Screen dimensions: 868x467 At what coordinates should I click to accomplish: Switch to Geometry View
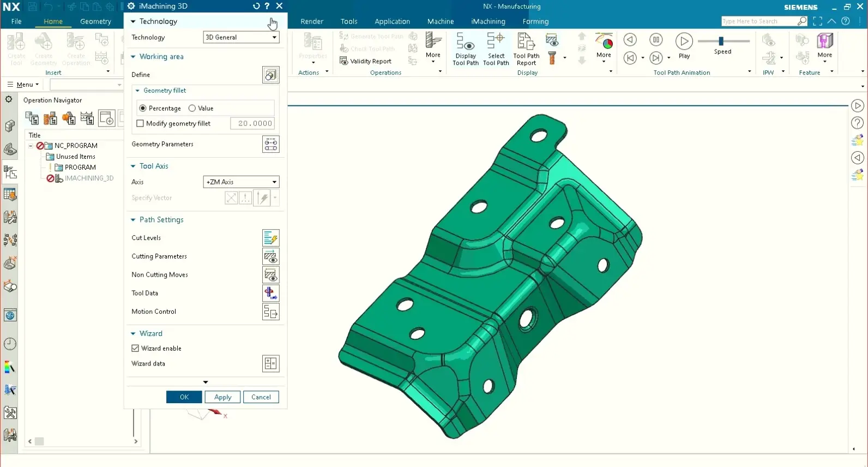(x=69, y=118)
